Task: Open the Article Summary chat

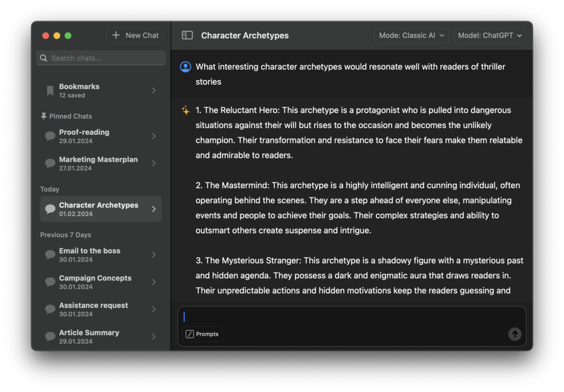Action: click(x=101, y=336)
